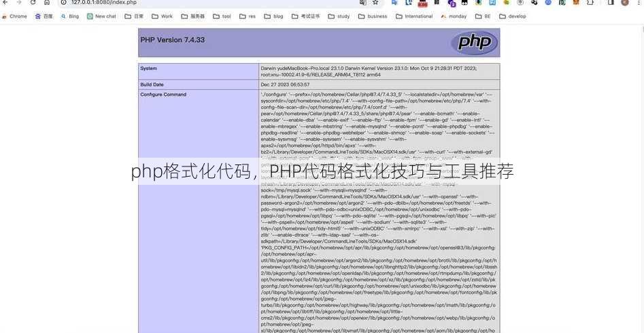Expand the Work bookmark folder
Image resolution: width=644 pixels, height=333 pixels.
click(x=163, y=16)
